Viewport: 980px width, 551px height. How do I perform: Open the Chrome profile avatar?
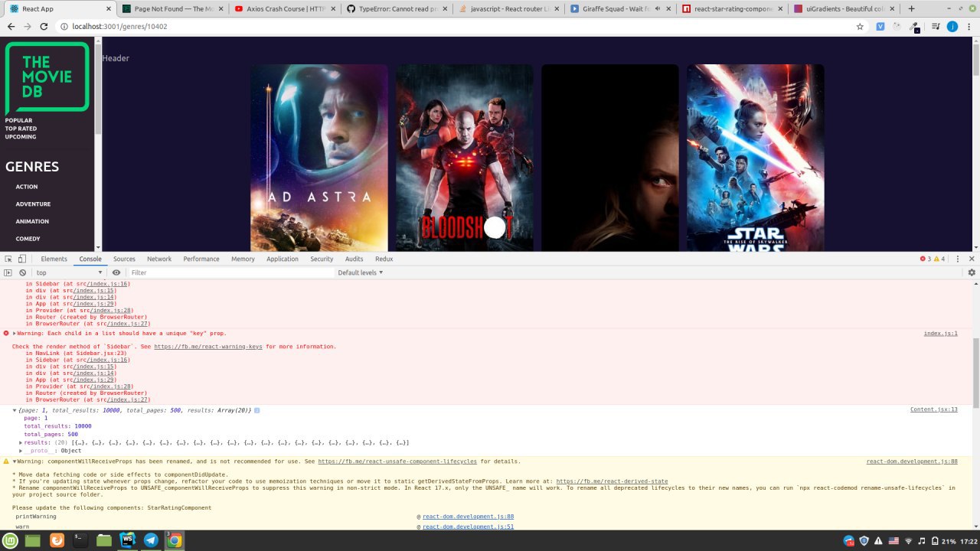coord(952,26)
